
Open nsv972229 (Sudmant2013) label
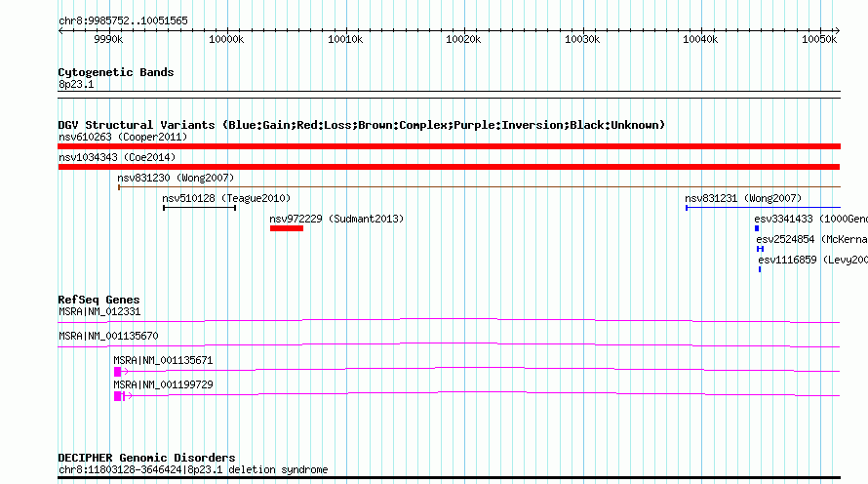click(x=336, y=219)
